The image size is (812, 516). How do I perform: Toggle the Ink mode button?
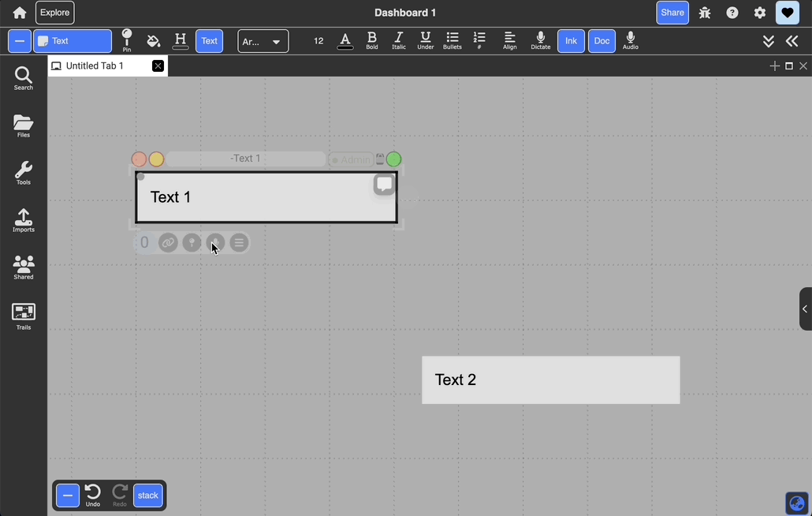571,41
